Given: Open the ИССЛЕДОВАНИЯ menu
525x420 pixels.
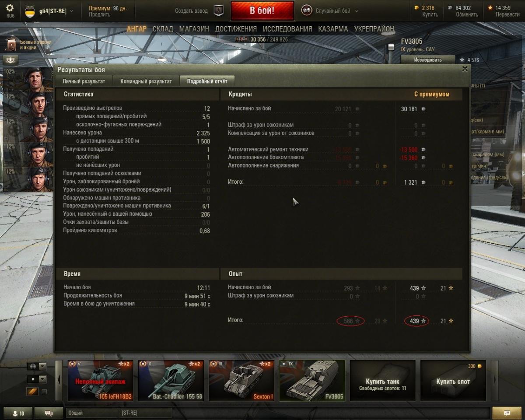Looking at the screenshot, I should coord(287,29).
